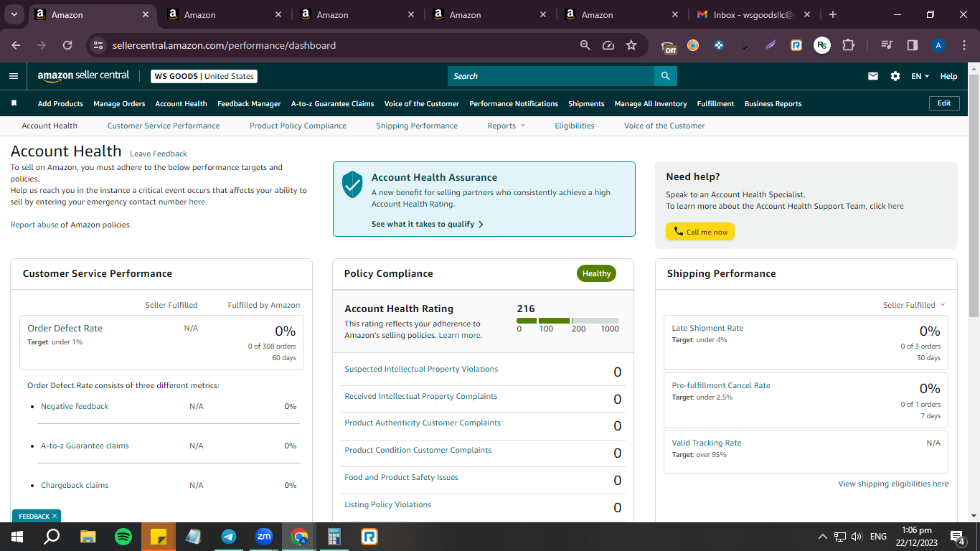Open the Chrome extensions puzzle icon
Image resolution: width=980 pixels, height=551 pixels.
[x=848, y=45]
